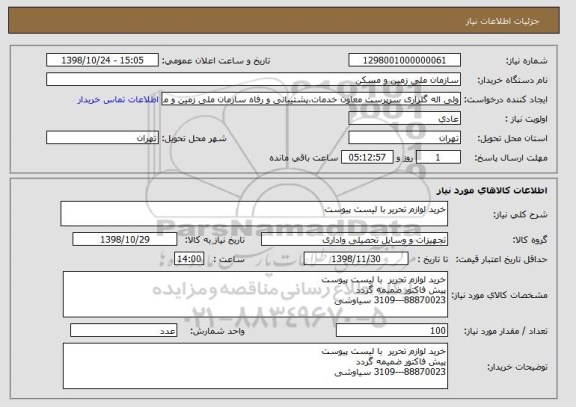Click the شهر محل تحویل label
The width and height of the screenshot is (576, 407).
coord(194,138)
